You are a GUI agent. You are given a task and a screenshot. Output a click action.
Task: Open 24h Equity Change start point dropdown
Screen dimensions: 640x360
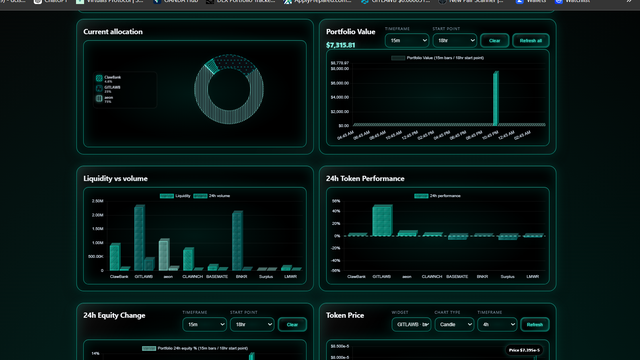(x=252, y=324)
